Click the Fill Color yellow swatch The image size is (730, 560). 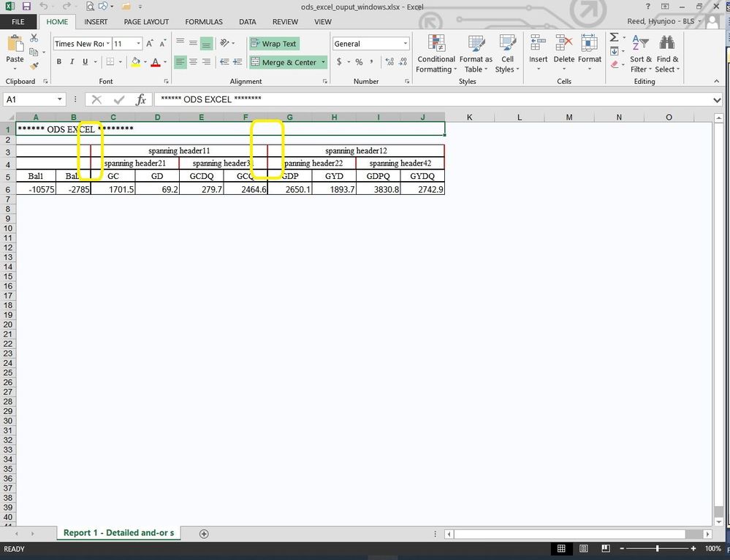(135, 62)
